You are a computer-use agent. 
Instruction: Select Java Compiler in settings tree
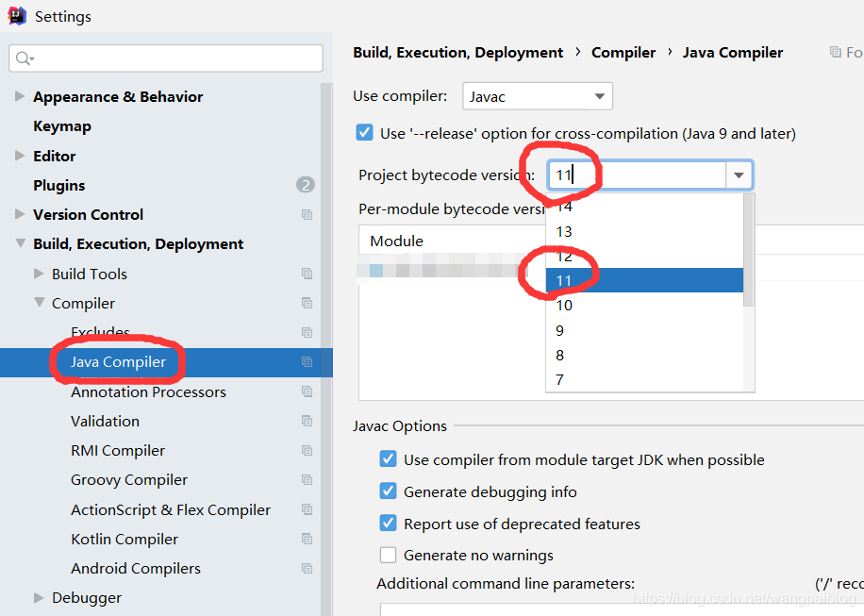click(118, 362)
